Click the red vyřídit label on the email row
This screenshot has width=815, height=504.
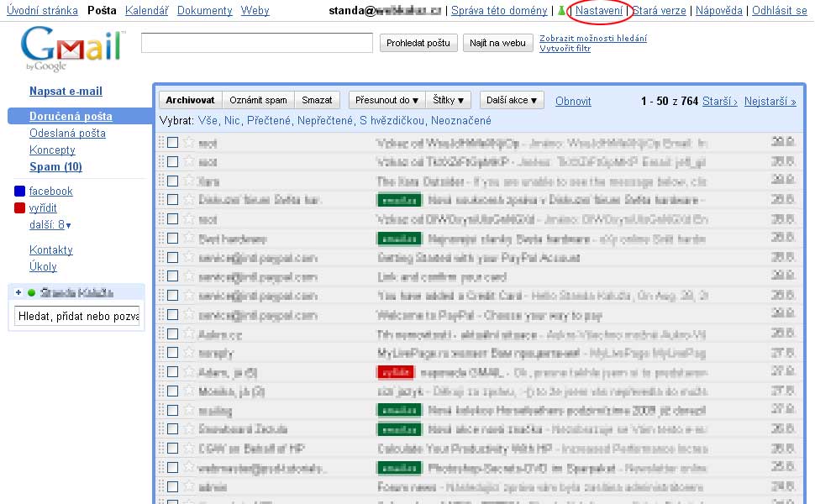pos(395,372)
